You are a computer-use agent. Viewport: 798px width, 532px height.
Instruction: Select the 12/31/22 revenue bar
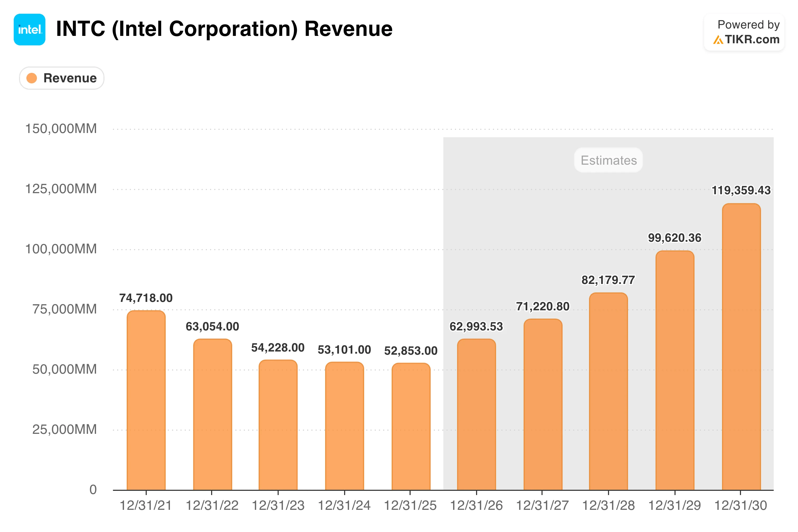213,415
